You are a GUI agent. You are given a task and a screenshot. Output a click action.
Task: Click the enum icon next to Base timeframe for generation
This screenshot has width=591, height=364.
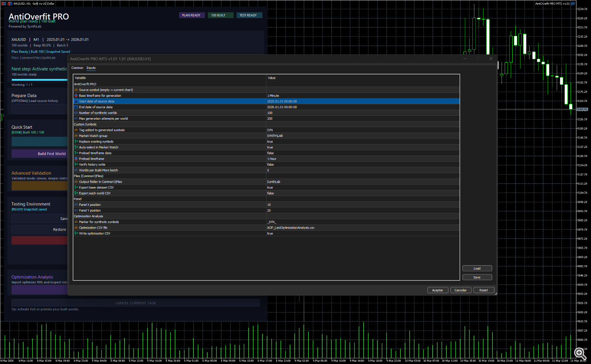click(76, 96)
